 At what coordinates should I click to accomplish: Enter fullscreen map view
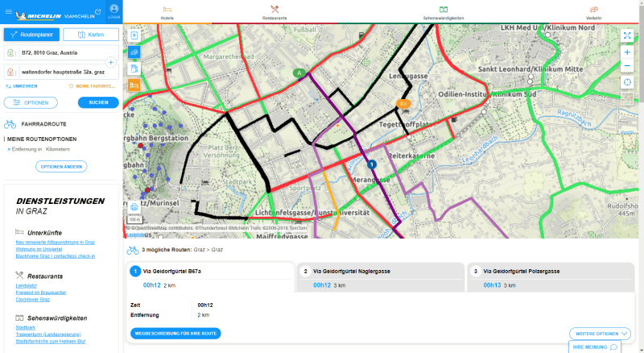click(x=627, y=36)
